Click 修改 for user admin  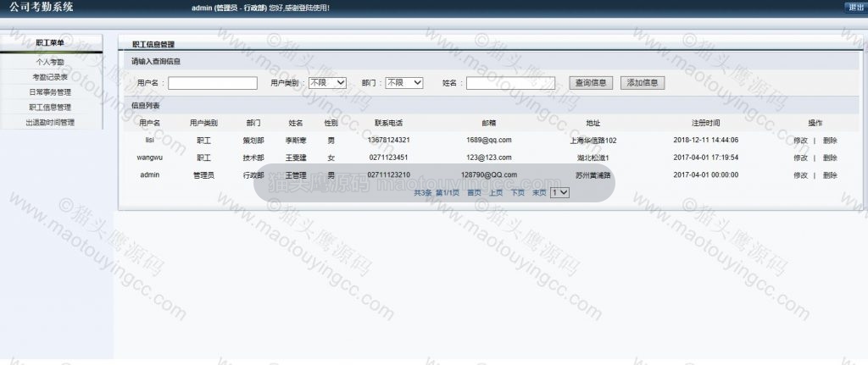click(800, 175)
